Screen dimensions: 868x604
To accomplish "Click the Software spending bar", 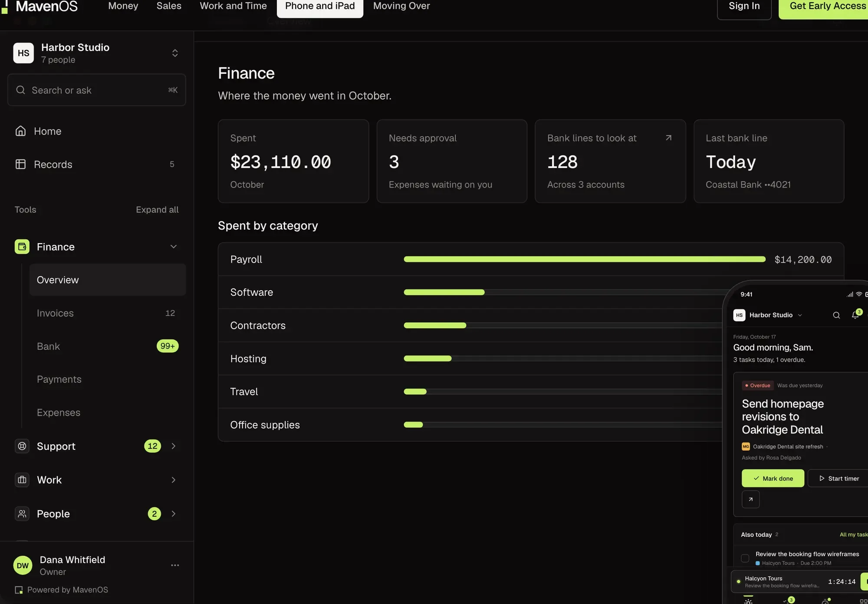I will point(444,292).
